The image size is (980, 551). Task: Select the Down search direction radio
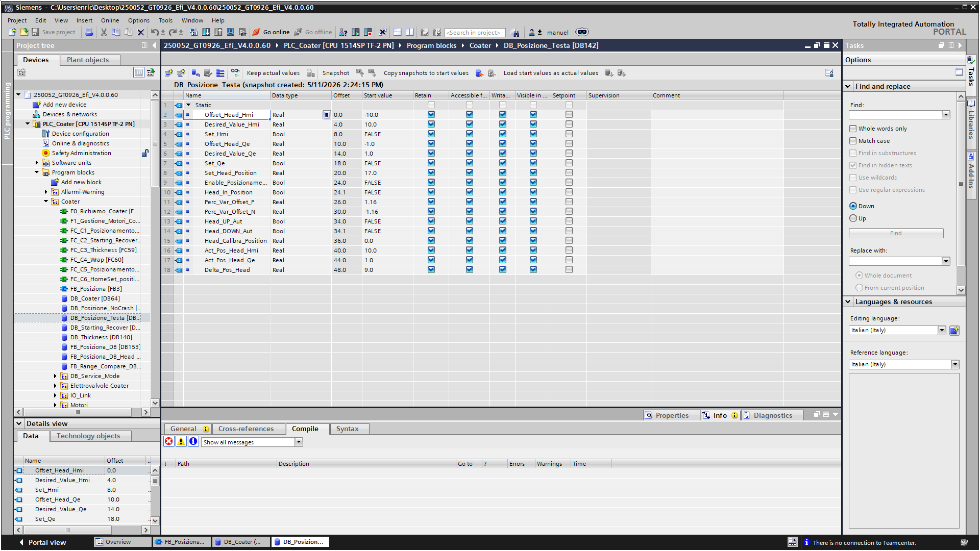(x=853, y=206)
